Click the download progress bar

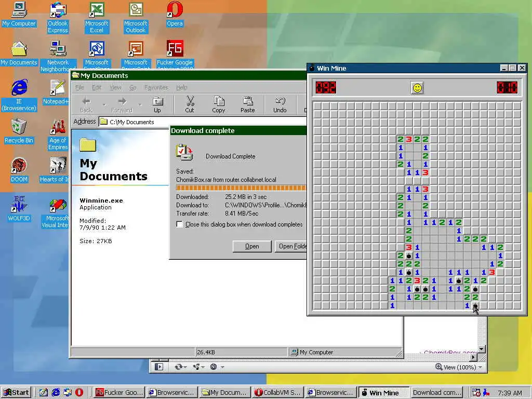(x=241, y=188)
